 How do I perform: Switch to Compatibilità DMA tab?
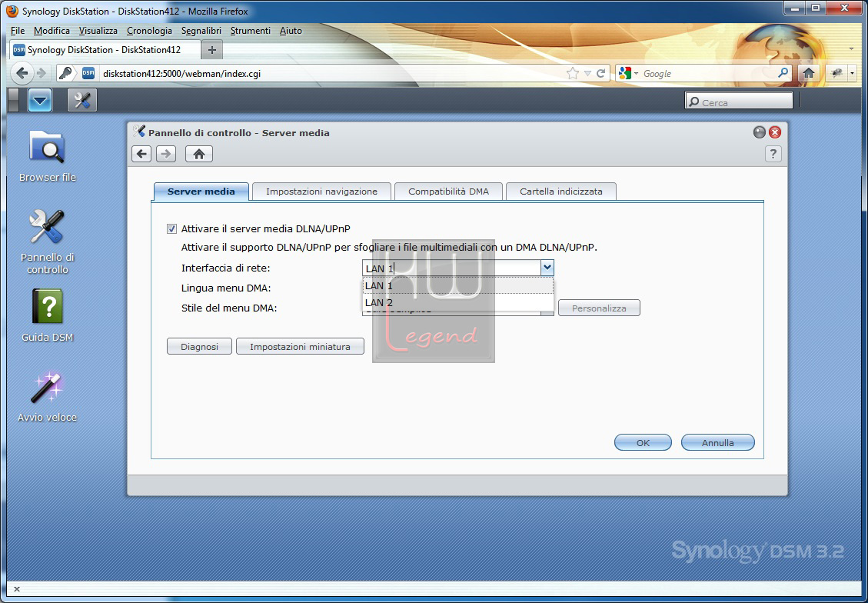point(448,192)
